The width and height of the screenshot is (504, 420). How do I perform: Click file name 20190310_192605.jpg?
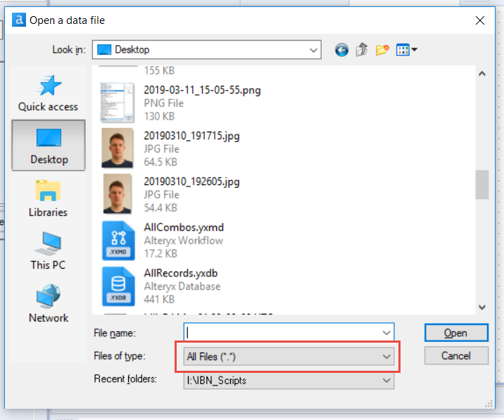pos(191,182)
